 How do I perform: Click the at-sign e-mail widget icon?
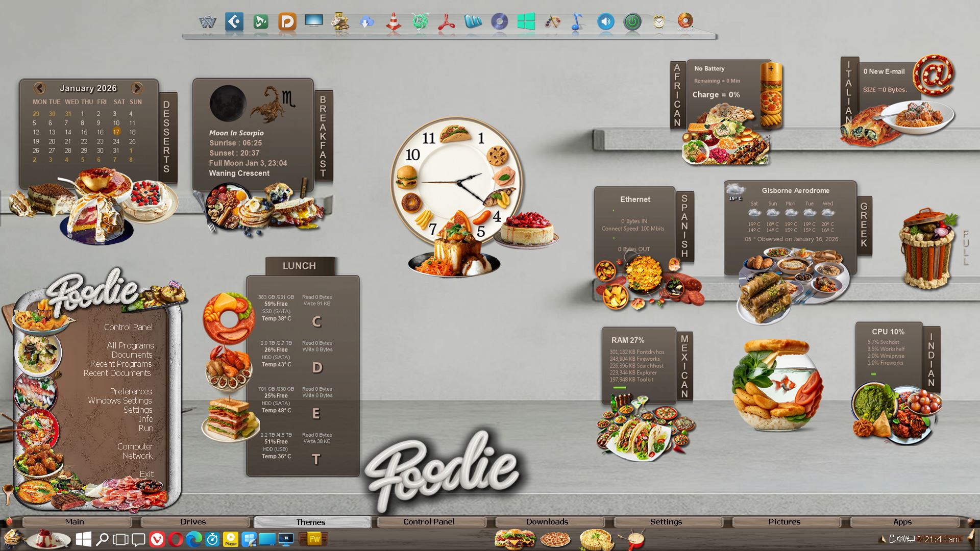(934, 75)
